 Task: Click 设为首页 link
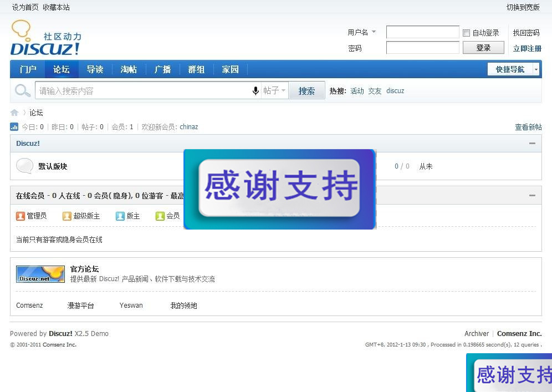pos(25,7)
